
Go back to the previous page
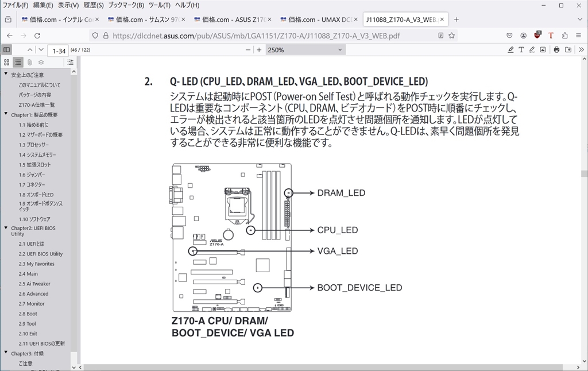tap(10, 36)
